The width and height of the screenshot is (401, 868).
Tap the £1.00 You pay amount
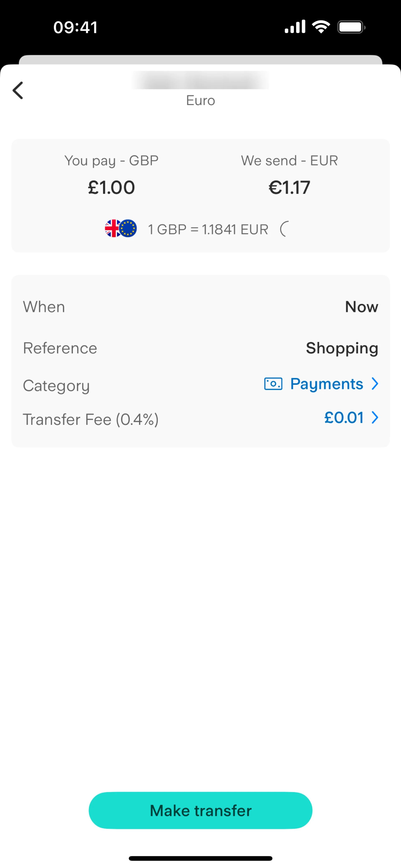[111, 187]
